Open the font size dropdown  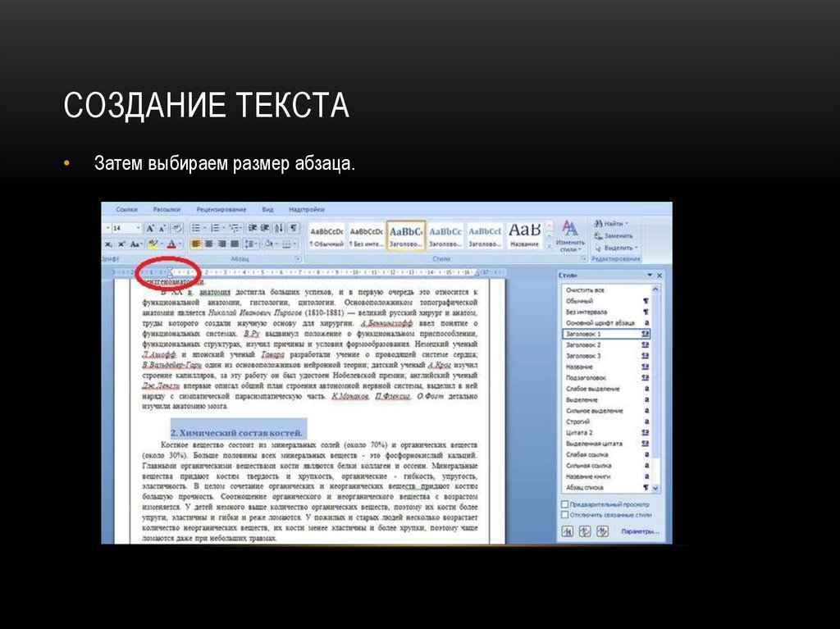[x=137, y=226]
